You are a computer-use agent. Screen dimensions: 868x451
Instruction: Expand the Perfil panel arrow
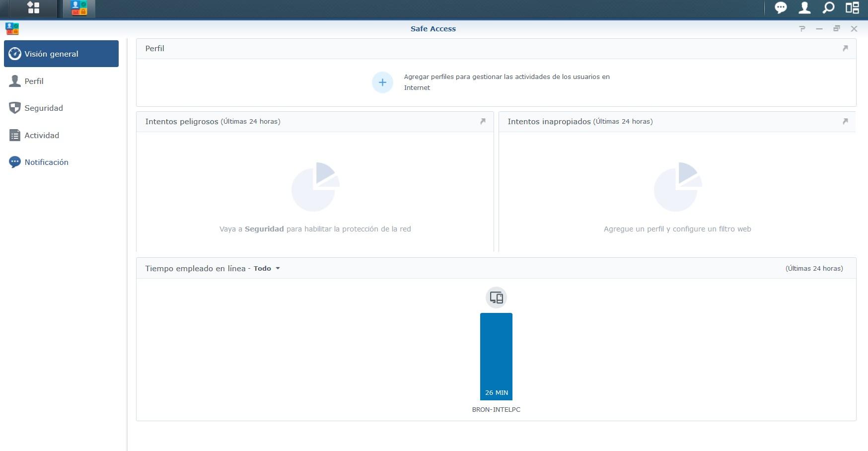pos(845,48)
